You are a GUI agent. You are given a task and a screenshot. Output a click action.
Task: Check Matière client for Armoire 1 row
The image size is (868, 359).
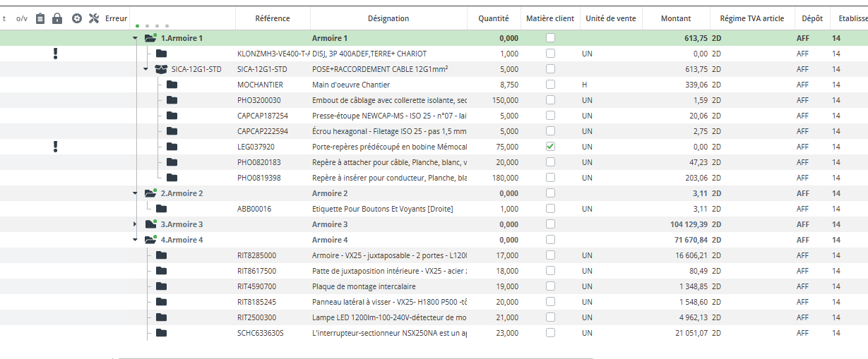coord(550,37)
